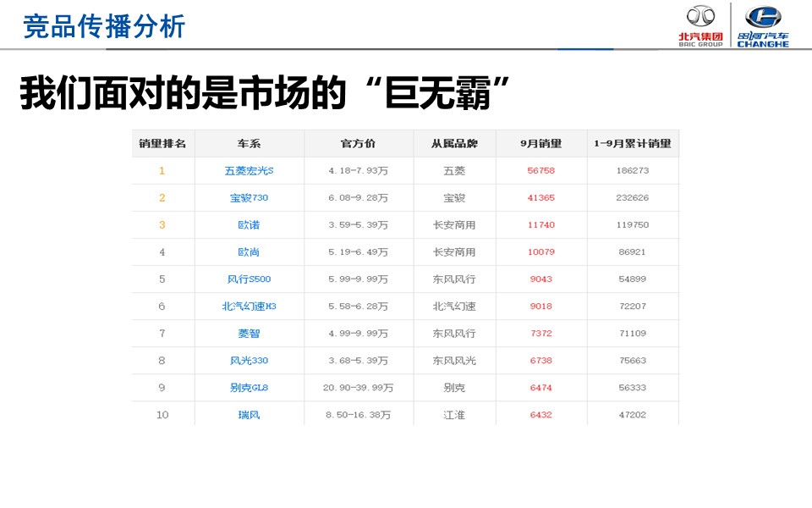Open the 风行S500 link

click(x=249, y=279)
